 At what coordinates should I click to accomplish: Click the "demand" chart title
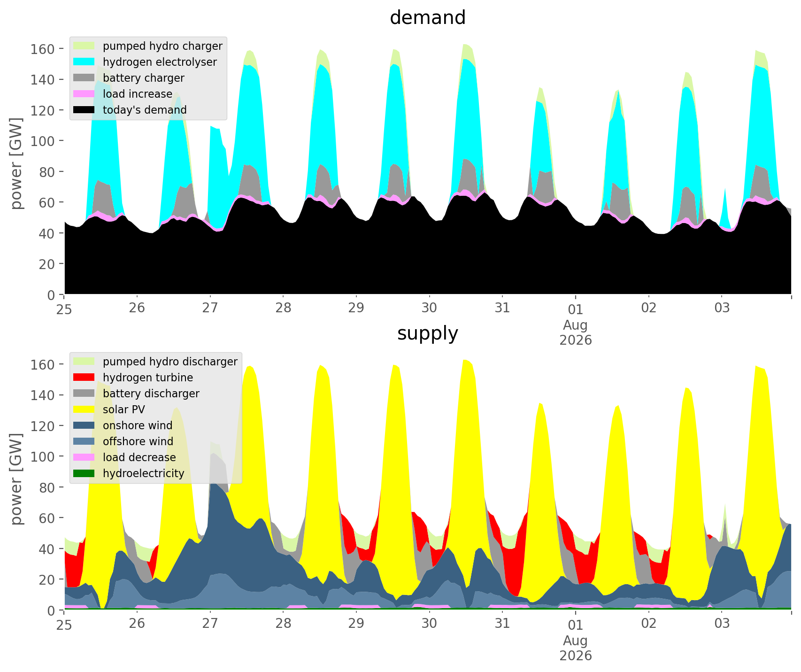(428, 18)
